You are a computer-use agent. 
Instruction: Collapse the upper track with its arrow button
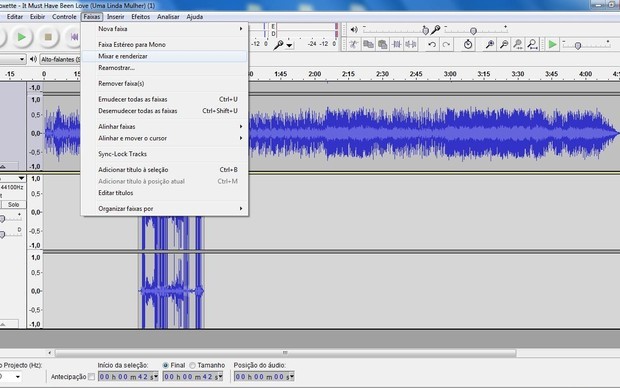pyautogui.click(x=3, y=166)
